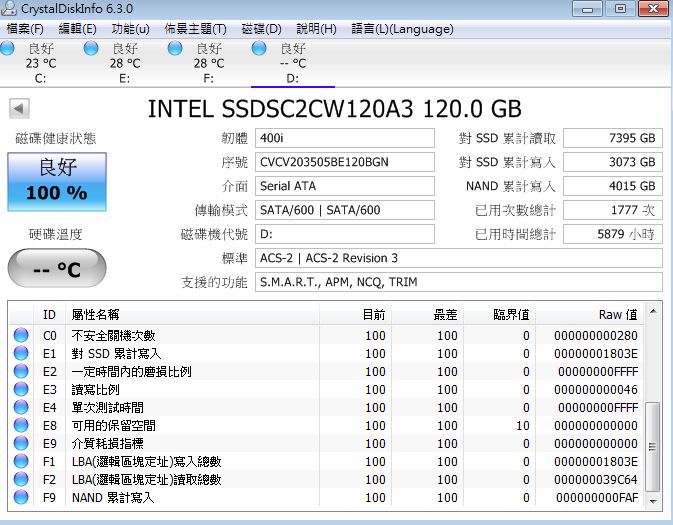Maximize the CrystalDiskInfo window
The width and height of the screenshot is (673, 525).
coord(620,9)
